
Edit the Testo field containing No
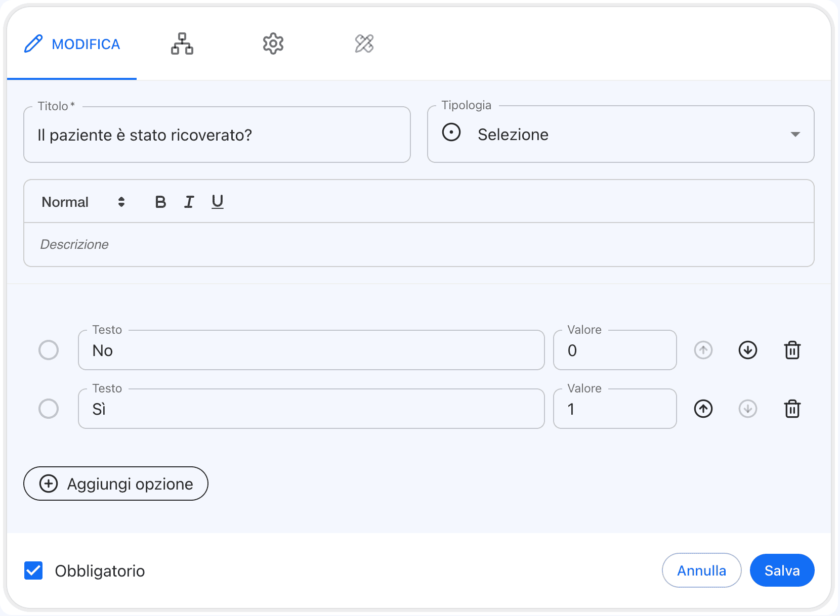(311, 350)
